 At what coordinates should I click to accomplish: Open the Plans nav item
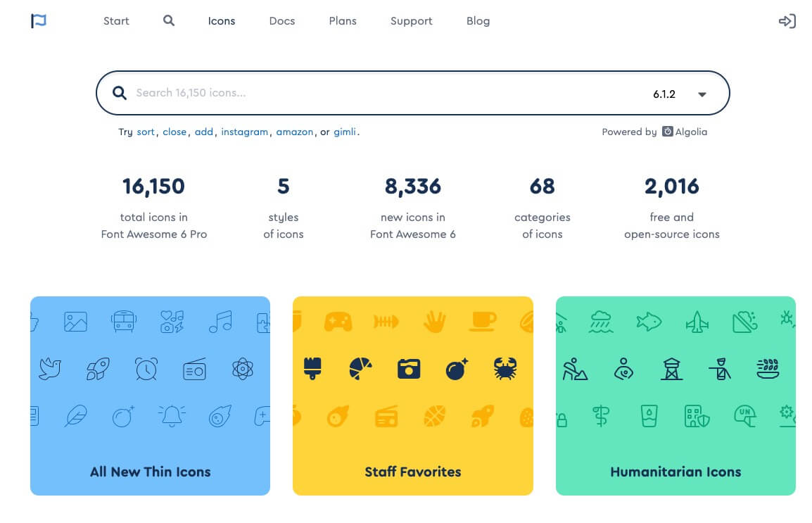(343, 20)
